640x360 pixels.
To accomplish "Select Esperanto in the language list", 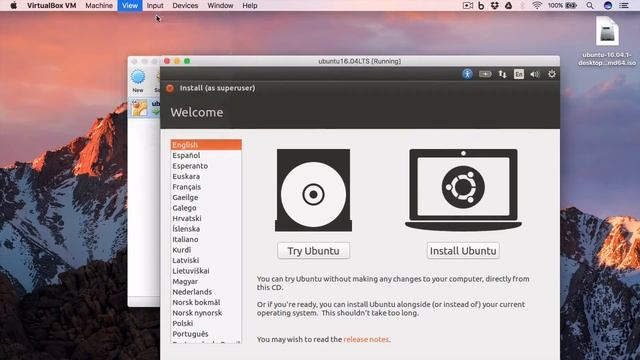I will (x=206, y=166).
